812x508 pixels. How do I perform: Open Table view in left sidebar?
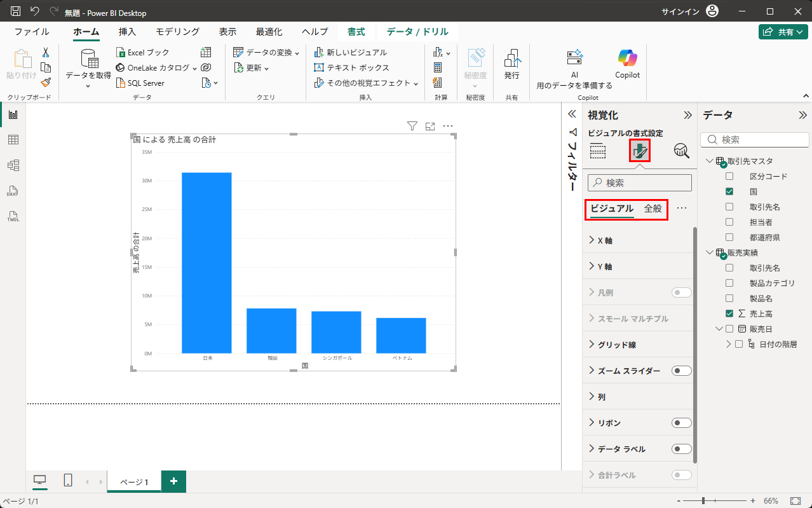pyautogui.click(x=13, y=140)
